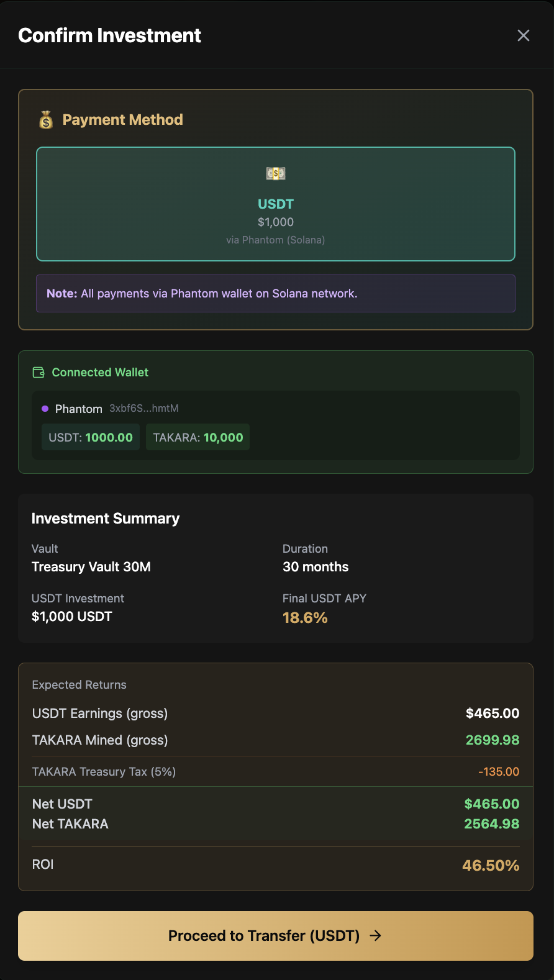Close the Confirm Investment dialog
554x980 pixels.
tap(524, 35)
